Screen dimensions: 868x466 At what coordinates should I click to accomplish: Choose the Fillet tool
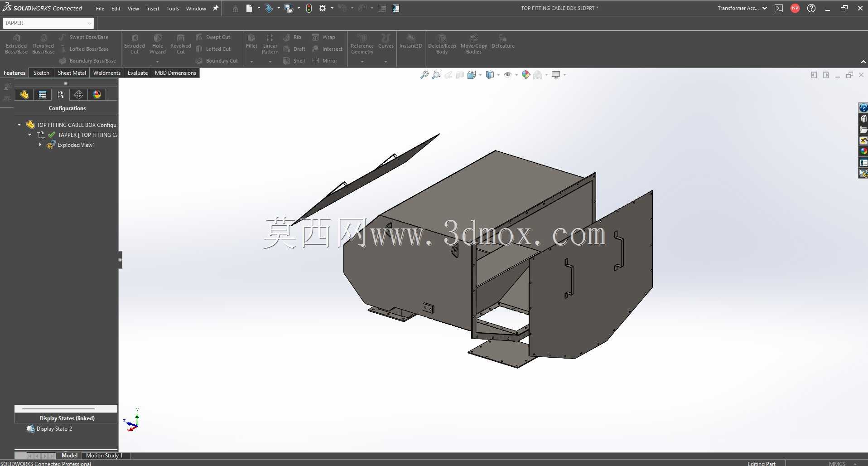pyautogui.click(x=251, y=41)
